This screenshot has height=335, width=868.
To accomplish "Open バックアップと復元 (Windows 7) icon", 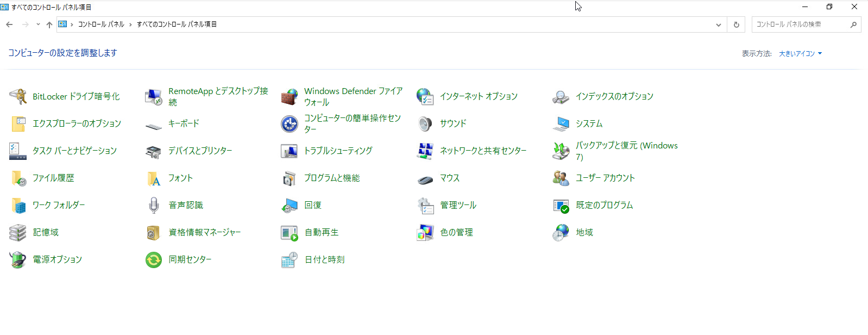I will [561, 151].
